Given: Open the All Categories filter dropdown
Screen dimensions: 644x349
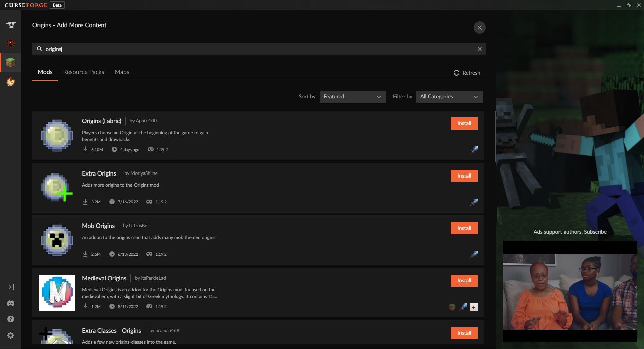Looking at the screenshot, I should point(449,97).
